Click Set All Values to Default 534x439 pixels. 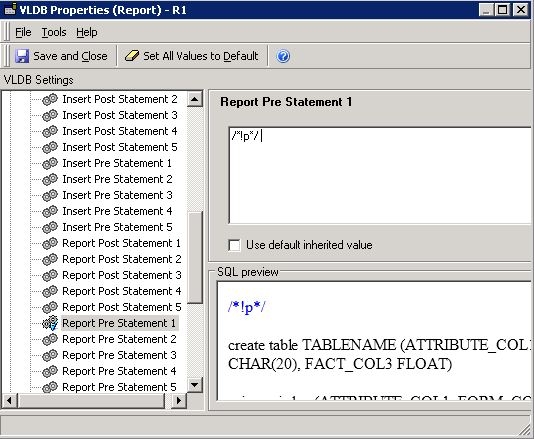pos(191,56)
